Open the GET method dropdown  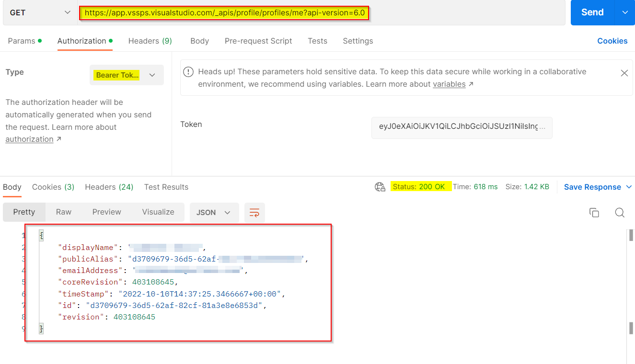click(40, 12)
